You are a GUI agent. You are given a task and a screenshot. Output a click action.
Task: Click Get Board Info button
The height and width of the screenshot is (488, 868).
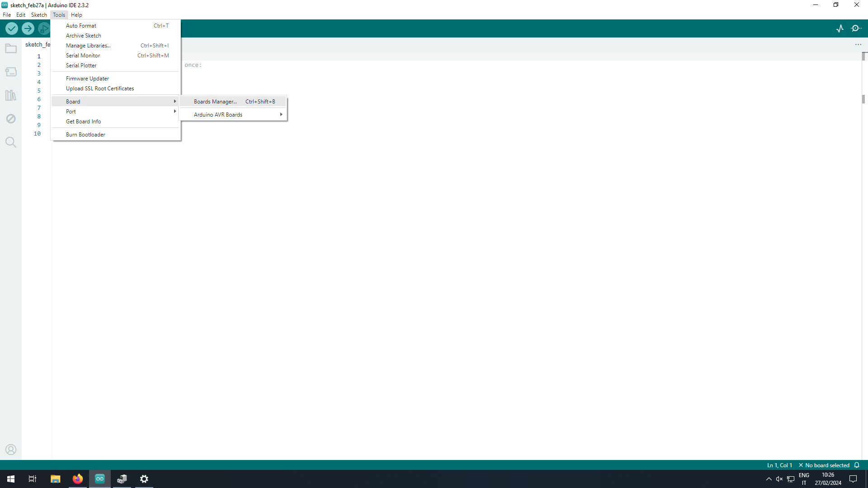(83, 122)
